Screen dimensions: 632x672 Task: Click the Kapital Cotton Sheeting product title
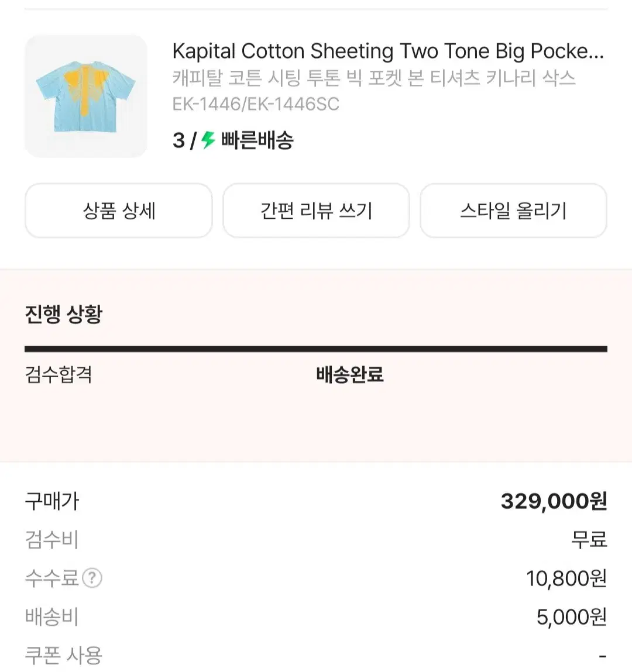tap(387, 51)
